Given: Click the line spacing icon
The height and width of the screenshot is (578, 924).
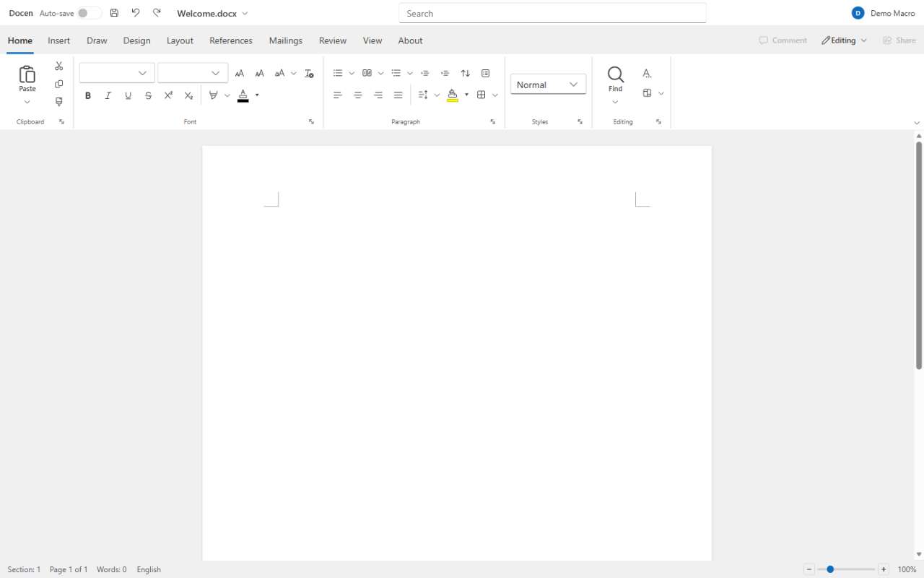Looking at the screenshot, I should click(x=423, y=95).
